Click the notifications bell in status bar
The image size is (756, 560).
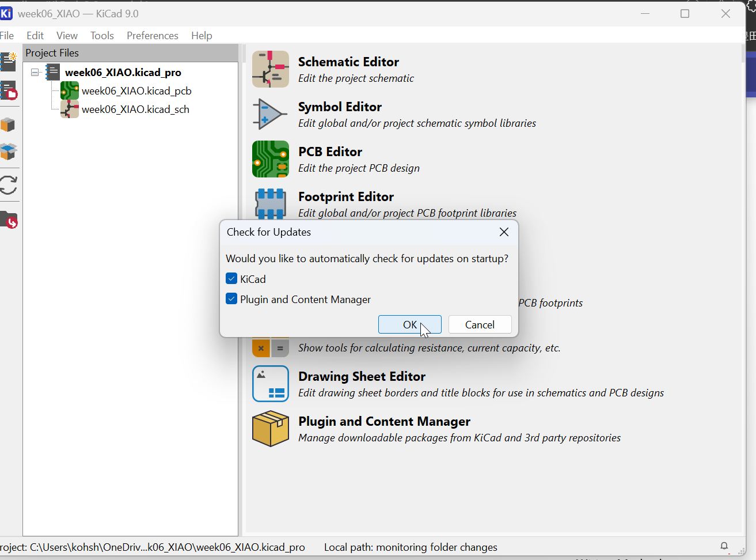(724, 546)
